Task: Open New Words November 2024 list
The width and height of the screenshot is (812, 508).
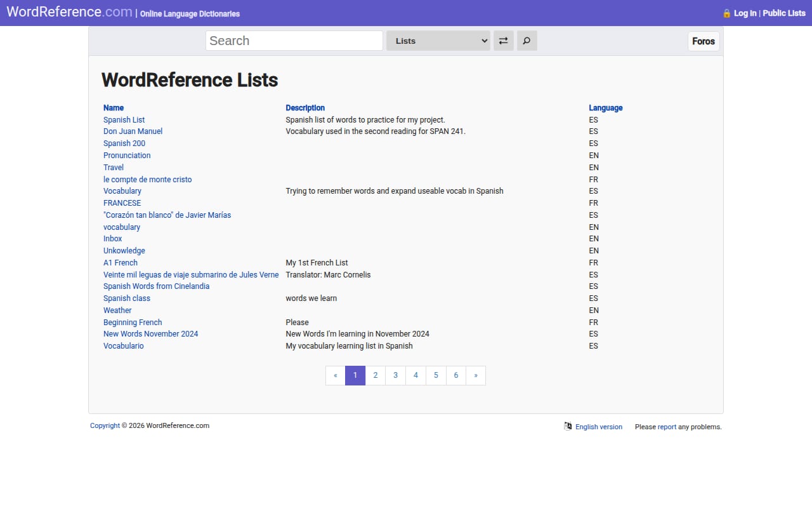Action: (x=151, y=334)
